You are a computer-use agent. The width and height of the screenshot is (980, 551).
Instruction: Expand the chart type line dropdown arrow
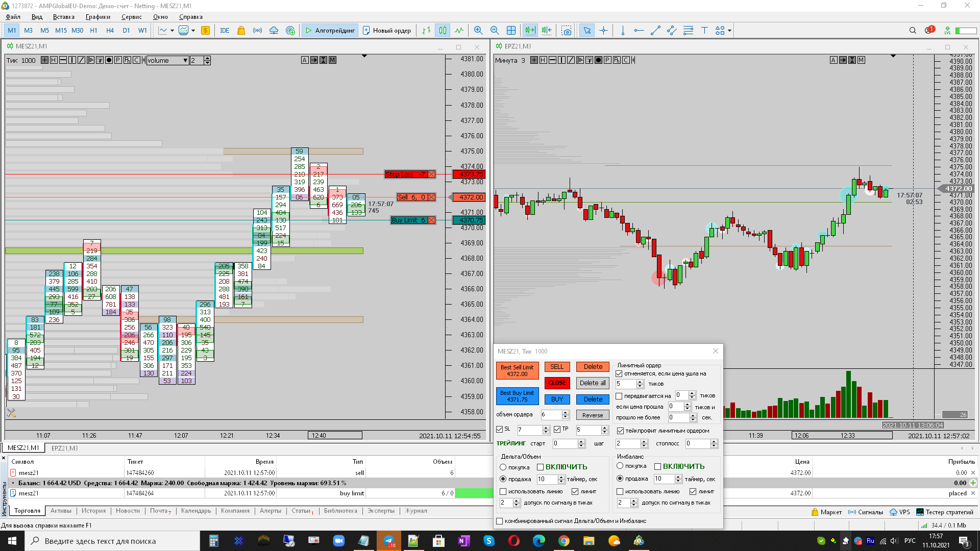[x=172, y=31]
